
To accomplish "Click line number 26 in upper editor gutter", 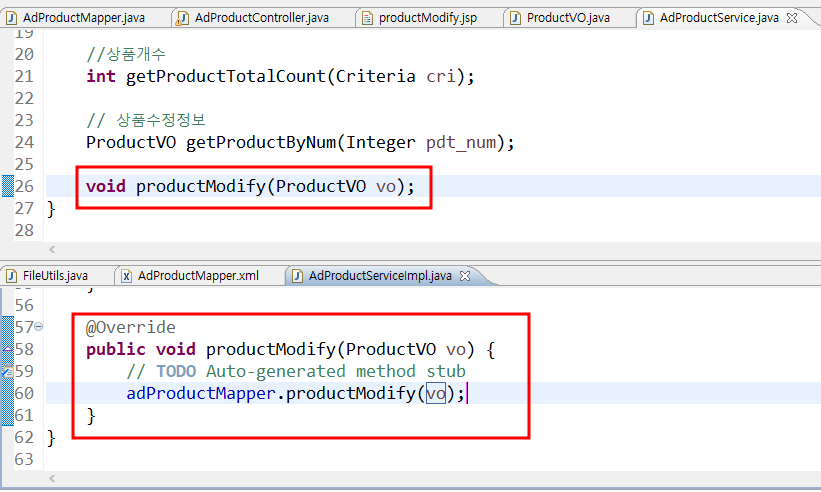I will 24,186.
